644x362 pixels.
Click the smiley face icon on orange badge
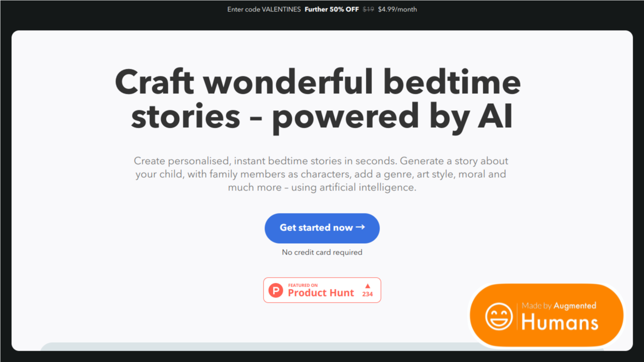(x=499, y=316)
